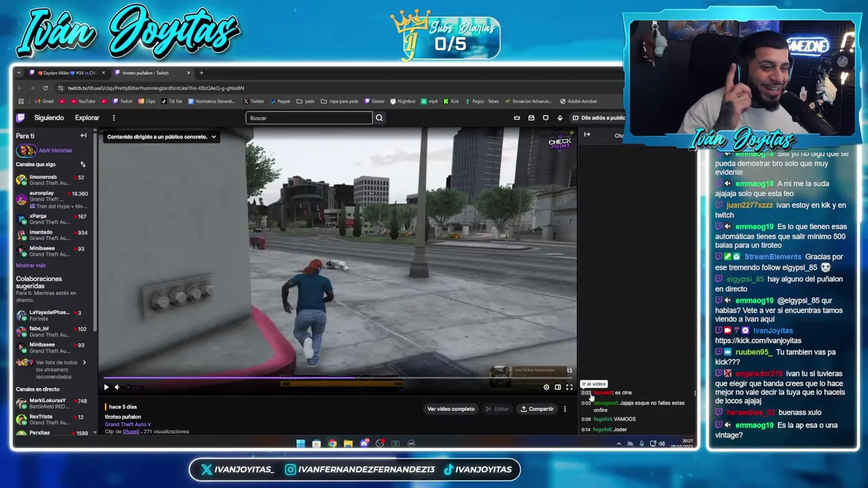
Task: Sort 'Canales que sigo' with the arrows icon
Action: point(83,164)
